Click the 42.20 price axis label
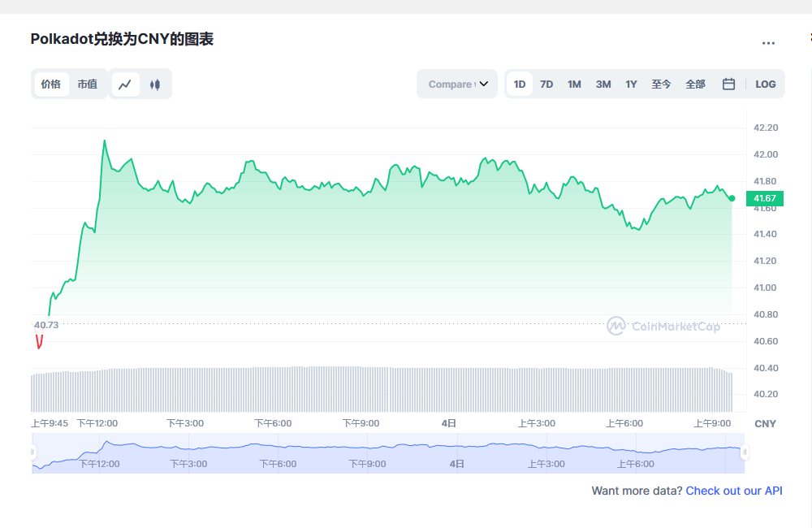 [x=766, y=128]
